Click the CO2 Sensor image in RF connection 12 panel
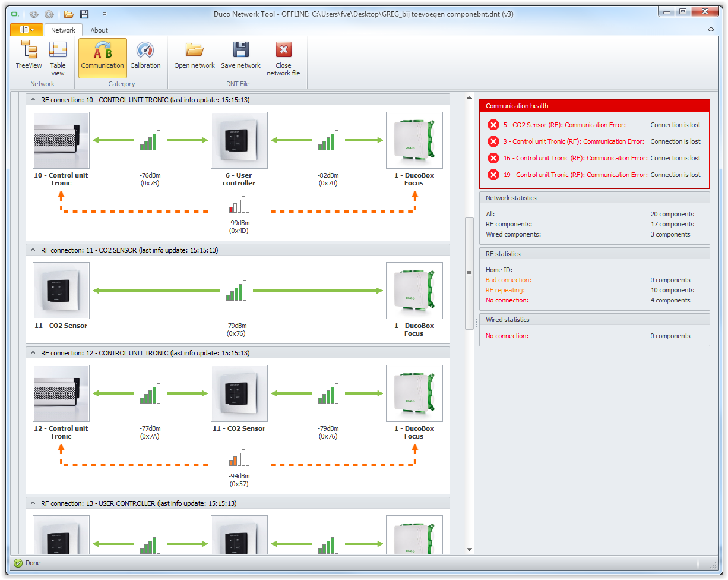 click(x=239, y=393)
